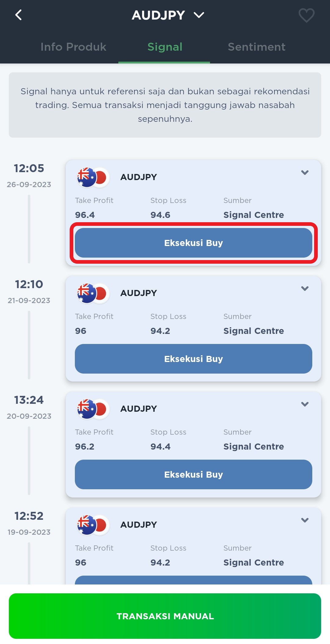The width and height of the screenshot is (330, 644).
Task: Open the TRANSAKSI MANUAL green button
Action: pyautogui.click(x=165, y=616)
